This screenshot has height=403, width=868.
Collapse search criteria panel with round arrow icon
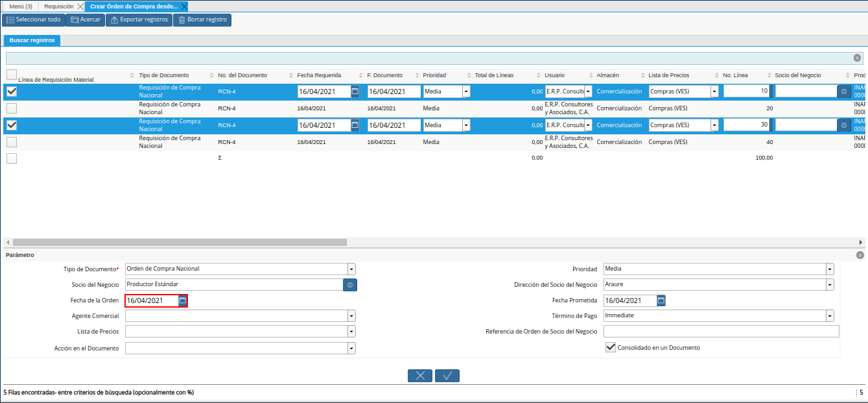(x=857, y=58)
